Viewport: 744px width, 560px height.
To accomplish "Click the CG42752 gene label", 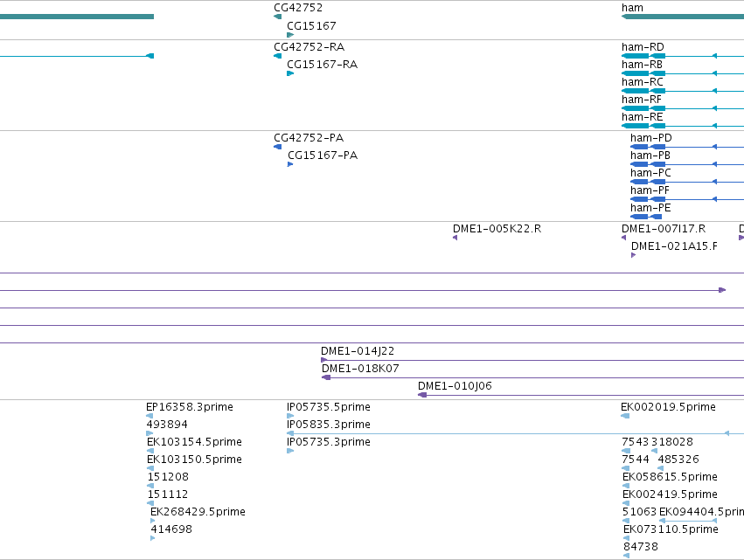I will (298, 8).
